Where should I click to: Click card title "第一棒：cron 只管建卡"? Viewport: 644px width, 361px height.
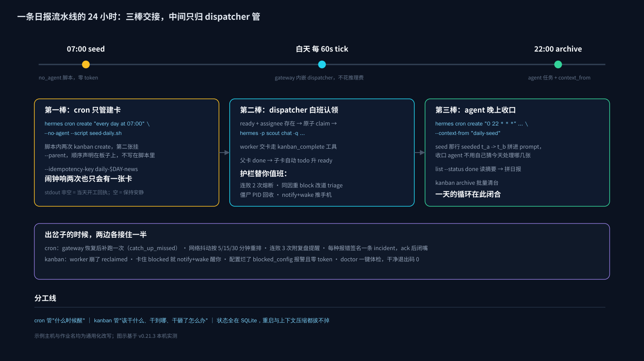tap(82, 110)
